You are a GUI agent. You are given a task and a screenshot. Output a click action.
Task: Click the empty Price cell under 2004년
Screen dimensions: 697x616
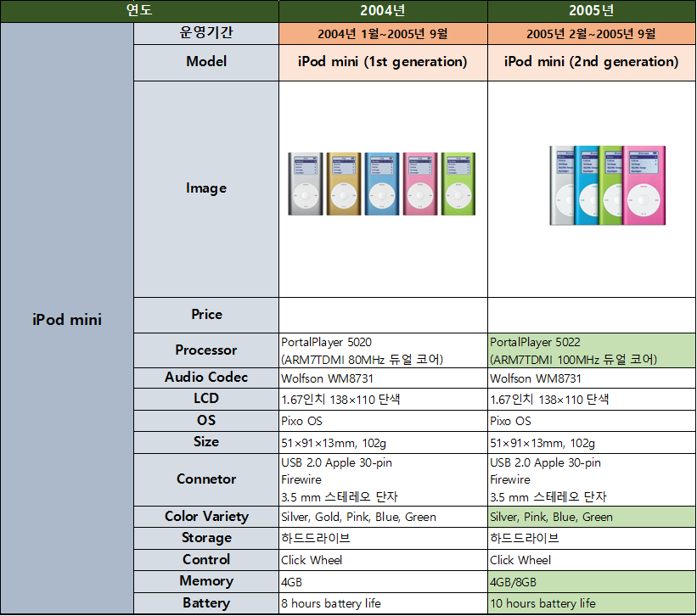pos(383,316)
